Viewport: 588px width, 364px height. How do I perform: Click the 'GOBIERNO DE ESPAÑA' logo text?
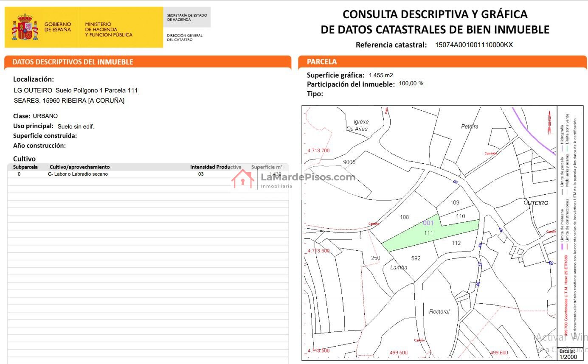click(58, 27)
